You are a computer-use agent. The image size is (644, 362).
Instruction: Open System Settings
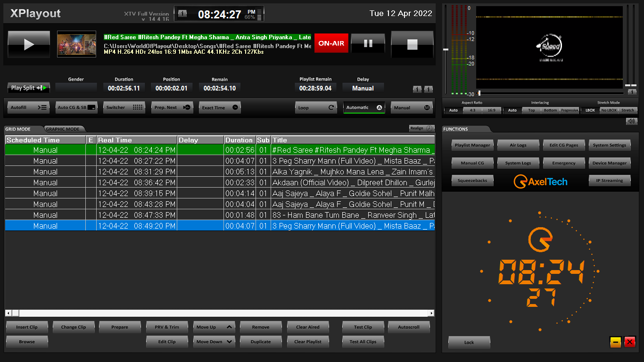click(x=610, y=145)
